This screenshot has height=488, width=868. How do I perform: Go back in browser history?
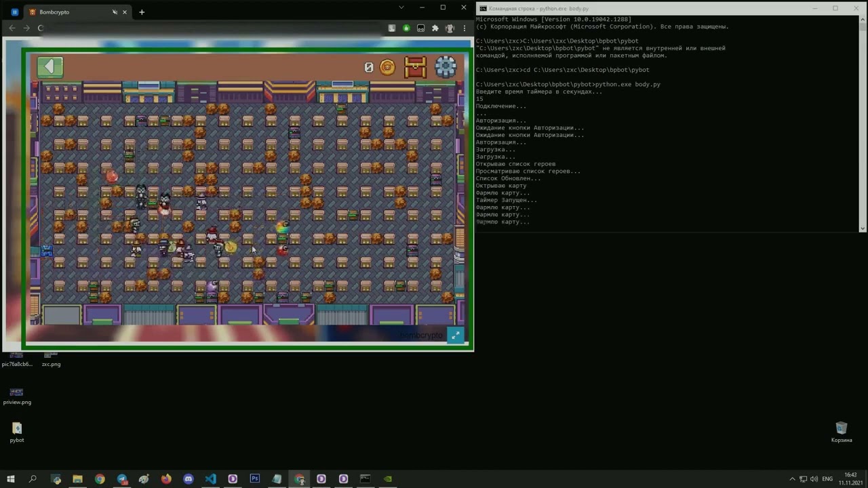(x=12, y=28)
